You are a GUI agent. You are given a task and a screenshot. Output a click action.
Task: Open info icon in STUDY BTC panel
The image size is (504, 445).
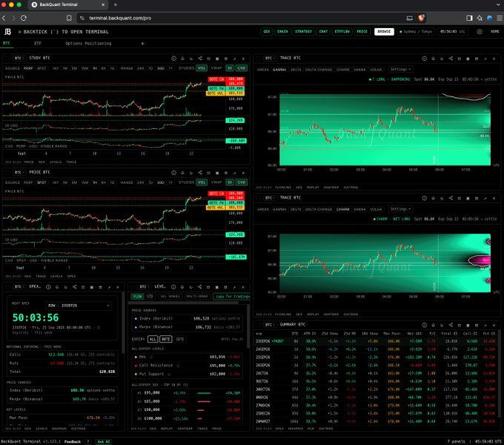173,59
